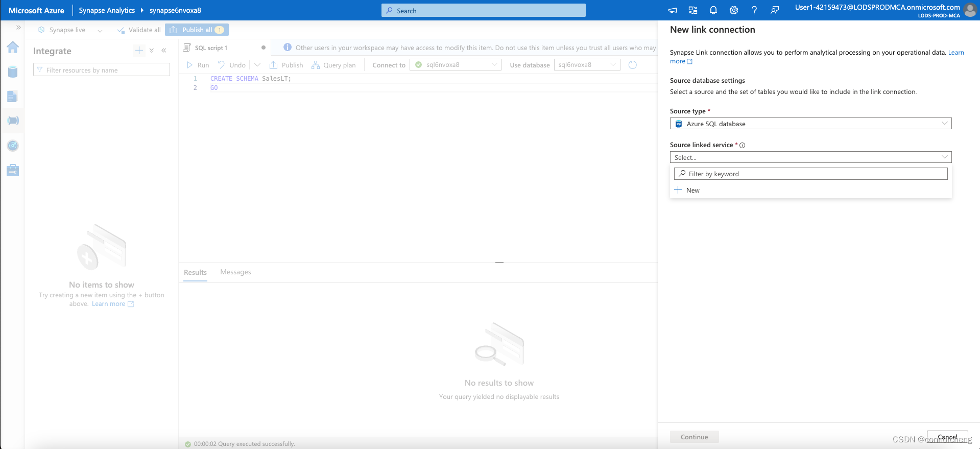Open the user account avatar
This screenshot has height=449, width=980.
tap(970, 10)
